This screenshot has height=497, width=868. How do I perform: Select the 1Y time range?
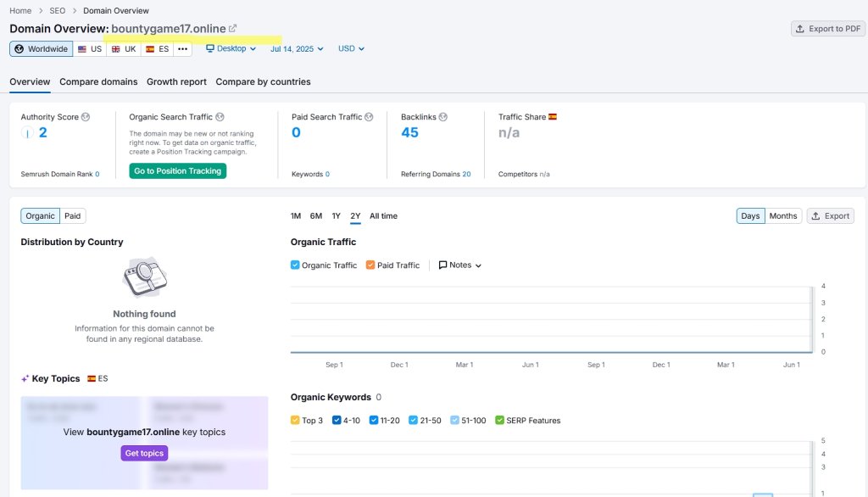[x=337, y=216]
